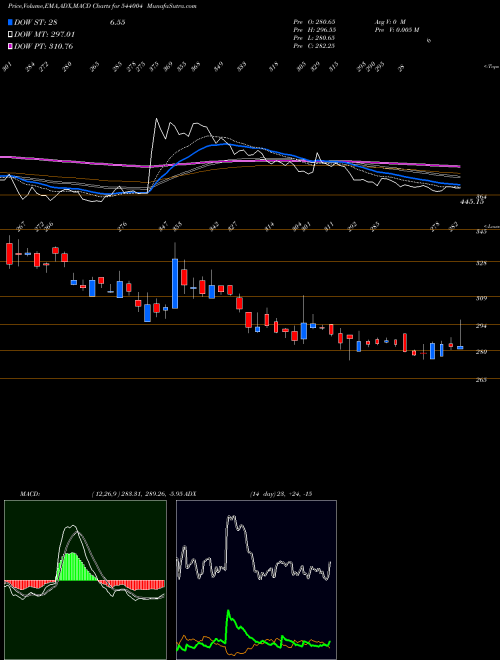The height and width of the screenshot is (660, 500).
Task: Click the white price spike peak on EMA chart
Action: pyautogui.click(x=157, y=120)
